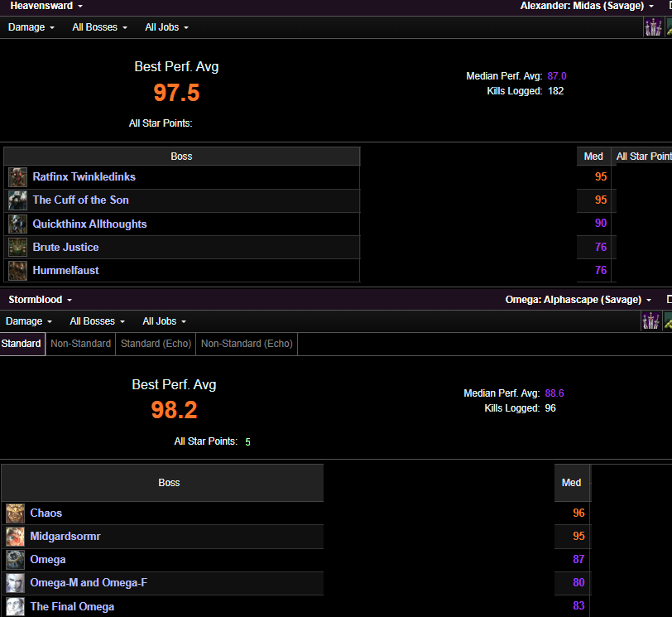
Task: Open the Alexander: Midas (Savage) zone dropdown
Action: click(587, 6)
